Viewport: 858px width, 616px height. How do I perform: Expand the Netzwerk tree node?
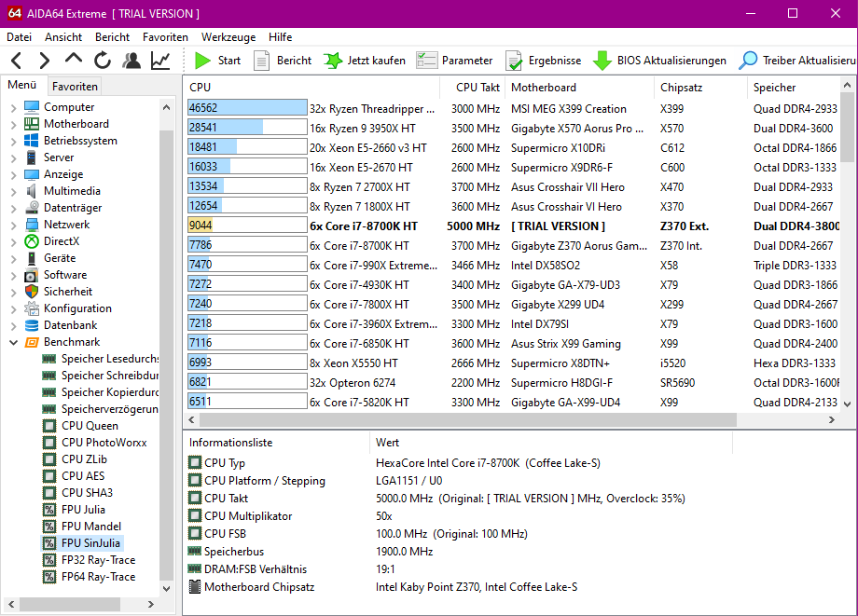click(x=14, y=226)
